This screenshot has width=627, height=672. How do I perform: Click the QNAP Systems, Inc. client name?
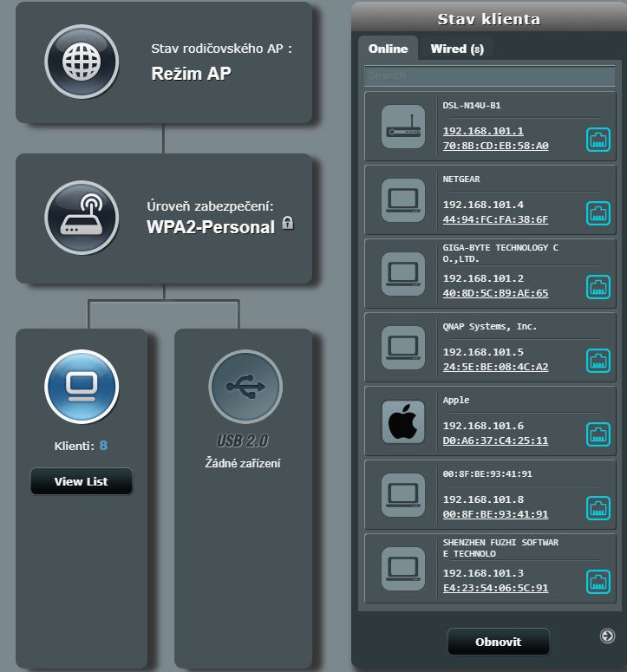click(x=489, y=327)
